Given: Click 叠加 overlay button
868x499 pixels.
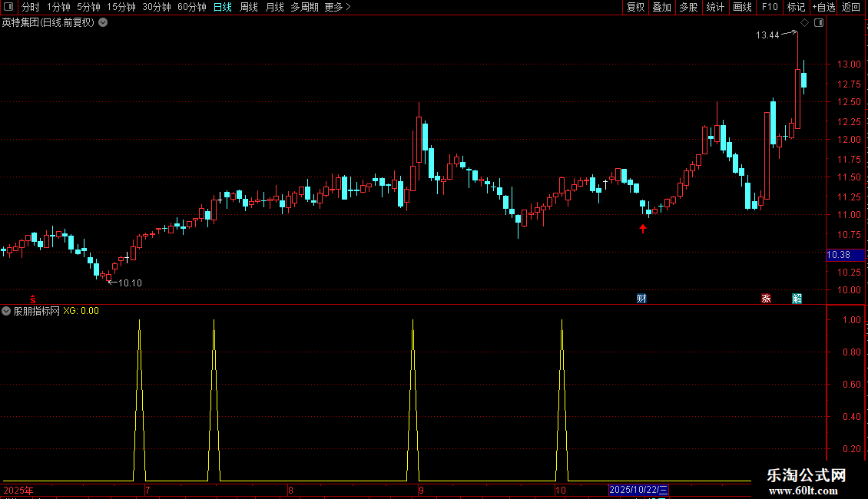Looking at the screenshot, I should (661, 7).
